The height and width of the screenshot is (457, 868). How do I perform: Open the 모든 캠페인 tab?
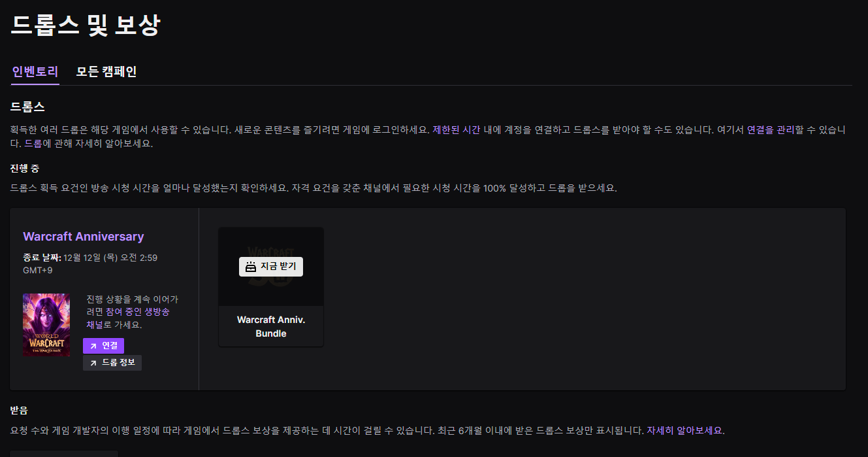(106, 72)
